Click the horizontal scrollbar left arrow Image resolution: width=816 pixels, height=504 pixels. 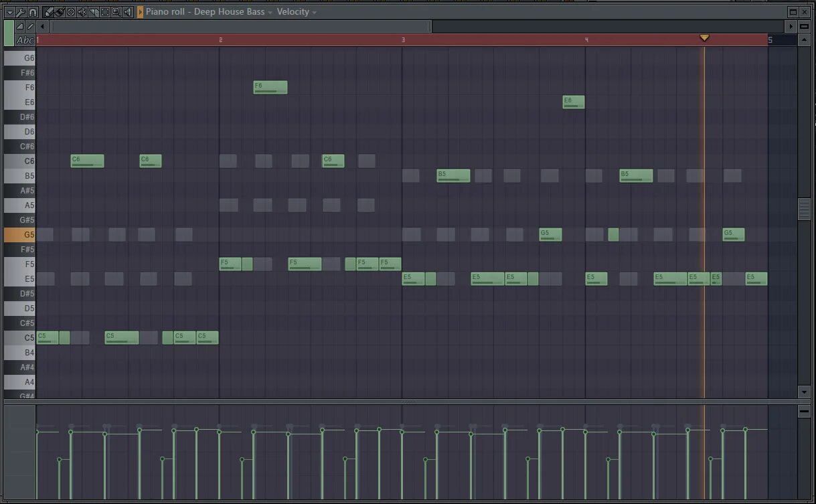tap(42, 26)
